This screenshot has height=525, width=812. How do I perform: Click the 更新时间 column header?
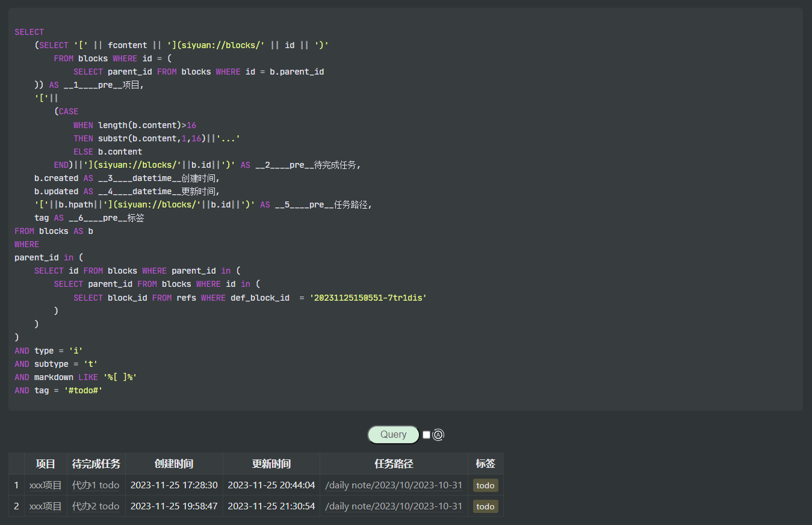coord(271,464)
